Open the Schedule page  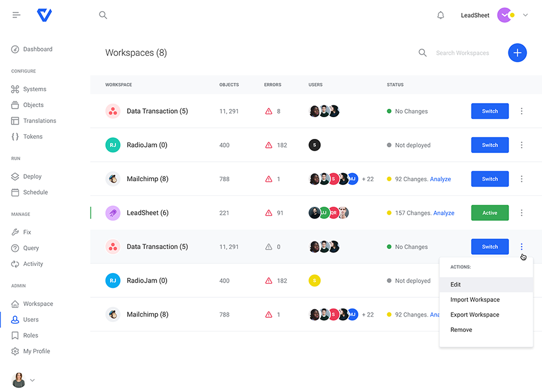coord(35,192)
